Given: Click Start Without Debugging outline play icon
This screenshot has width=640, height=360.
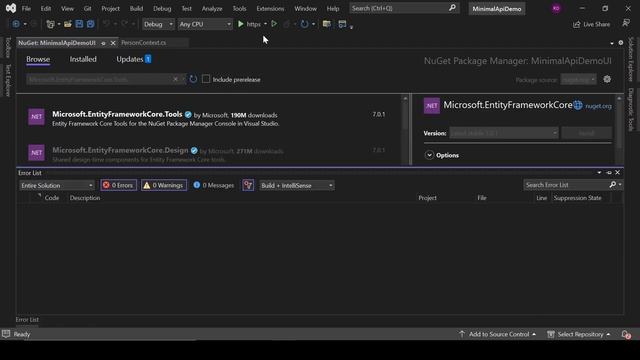Looking at the screenshot, I should coord(274,24).
